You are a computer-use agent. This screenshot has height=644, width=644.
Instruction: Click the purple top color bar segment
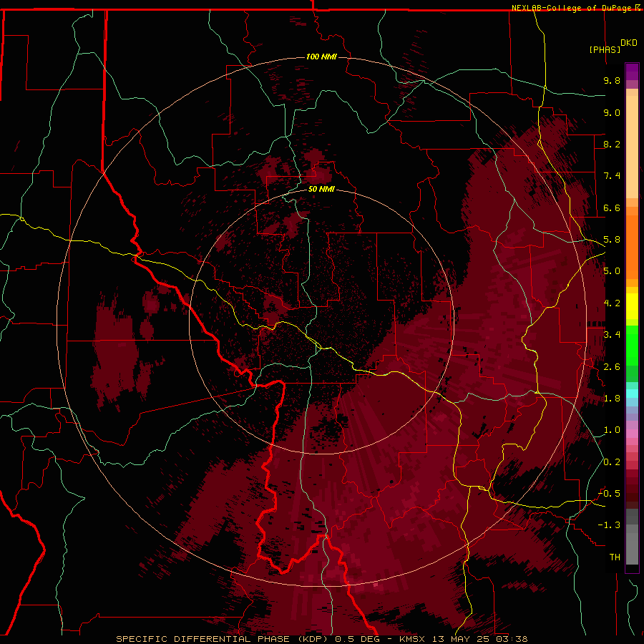click(x=632, y=72)
